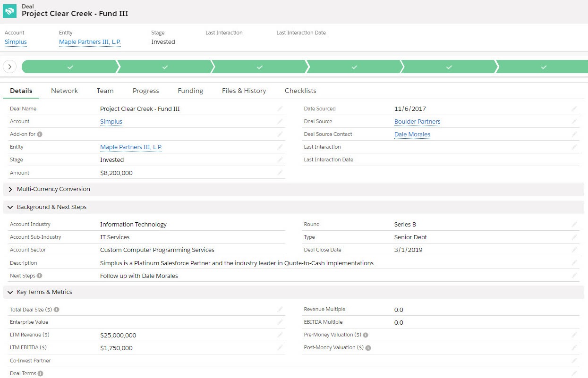Edit the Account field pencil icon
The width and height of the screenshot is (588, 378).
point(280,121)
